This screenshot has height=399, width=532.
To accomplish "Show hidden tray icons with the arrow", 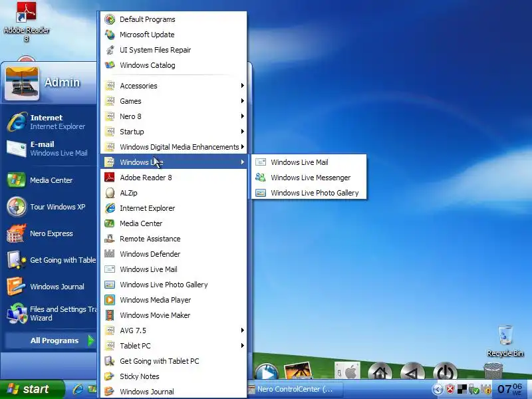I will pyautogui.click(x=438, y=389).
